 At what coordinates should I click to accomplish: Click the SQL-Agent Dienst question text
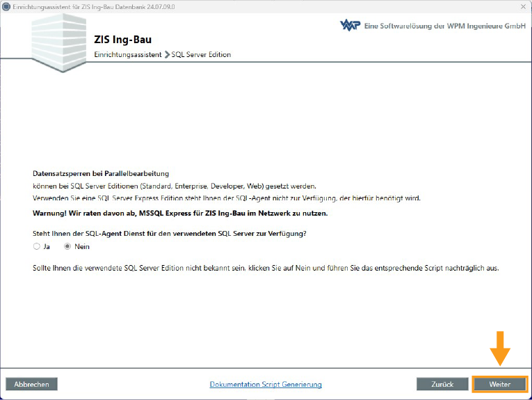(x=169, y=234)
